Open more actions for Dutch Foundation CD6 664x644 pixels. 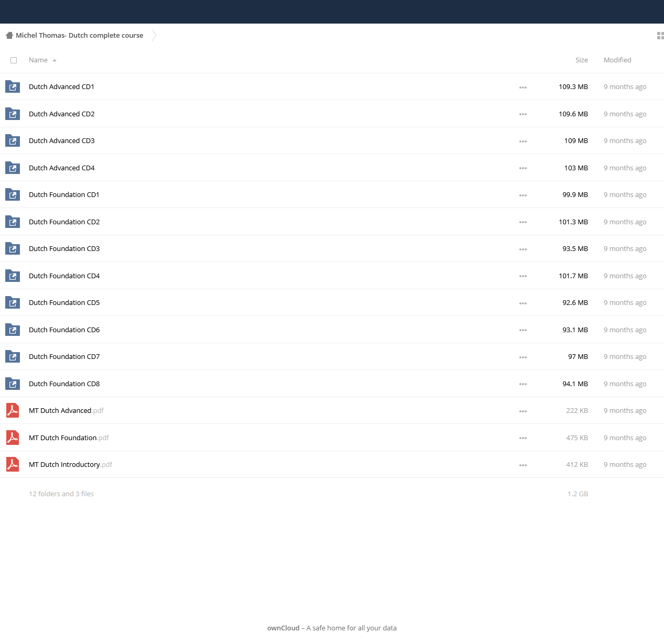click(523, 330)
